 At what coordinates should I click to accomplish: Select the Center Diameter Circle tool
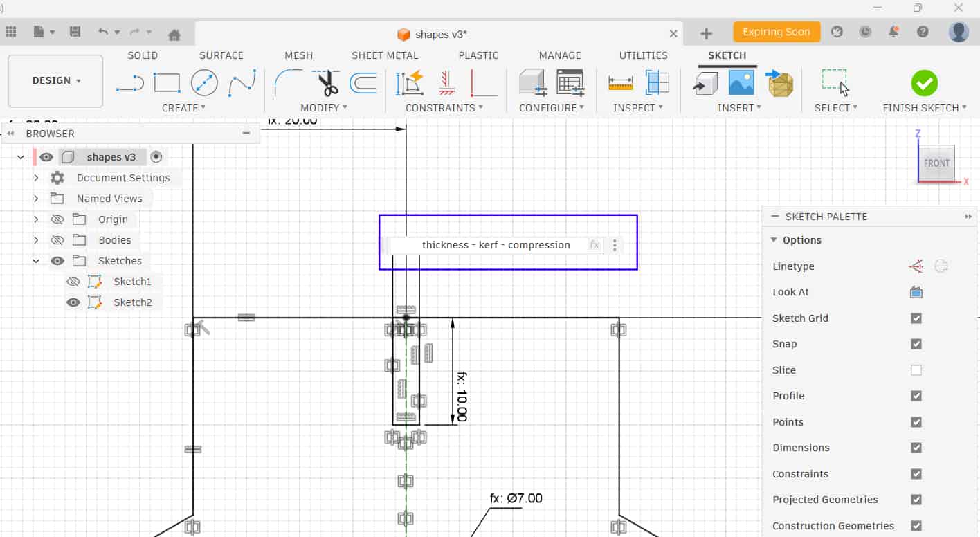[x=204, y=83]
